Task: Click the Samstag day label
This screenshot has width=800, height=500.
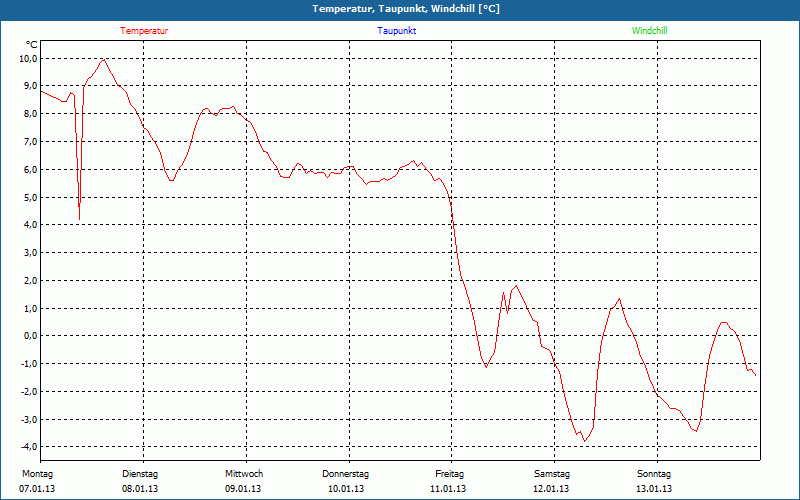Action: (552, 474)
